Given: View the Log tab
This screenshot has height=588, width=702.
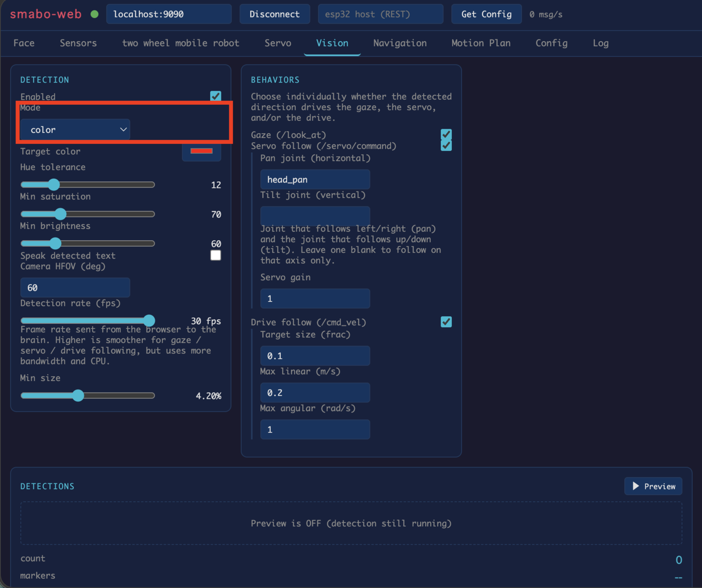Looking at the screenshot, I should click(601, 43).
